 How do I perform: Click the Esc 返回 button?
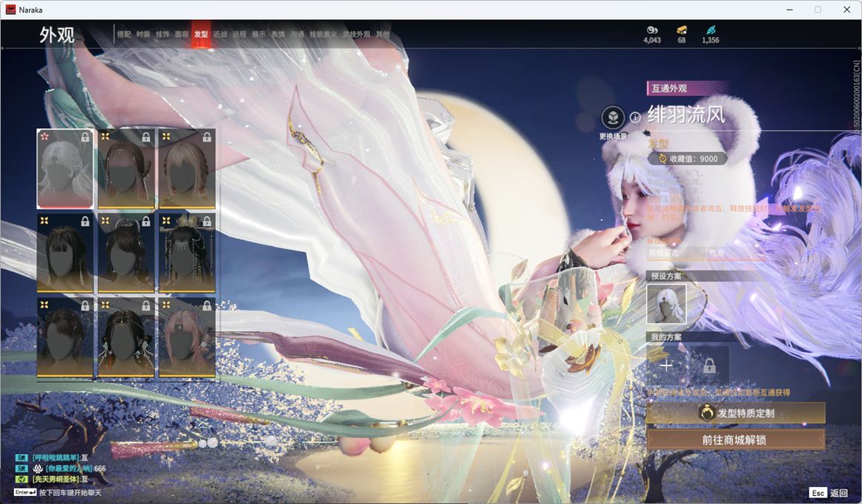tap(829, 492)
